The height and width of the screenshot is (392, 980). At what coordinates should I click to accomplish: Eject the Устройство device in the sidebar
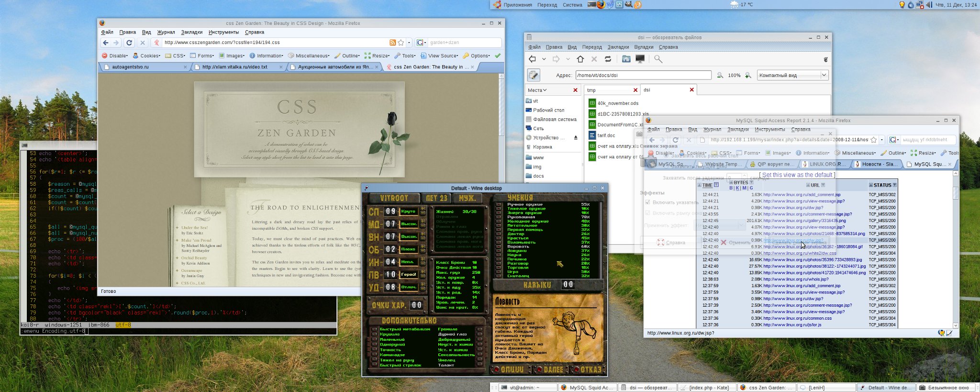point(576,137)
